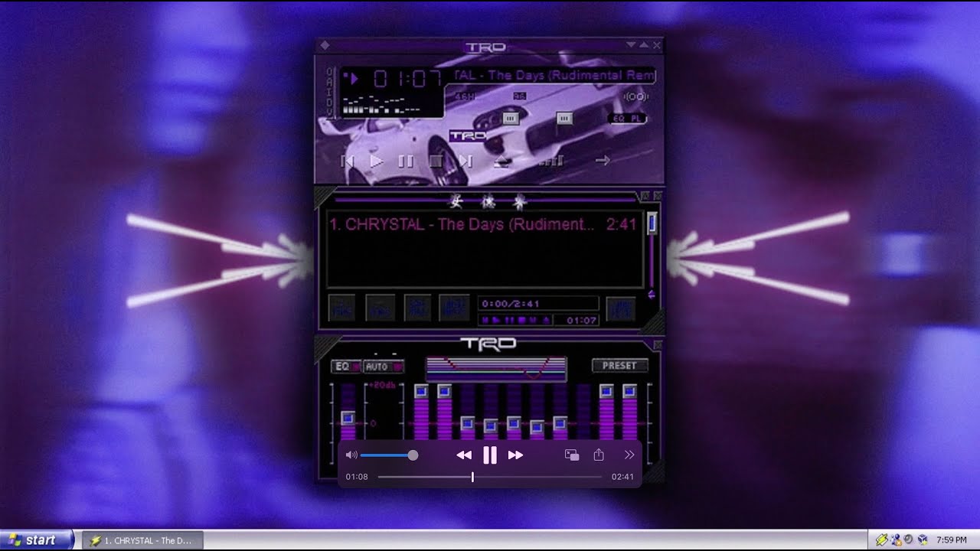This screenshot has height=551, width=980.
Task: Click the equalizer preamp slider knob
Action: click(x=348, y=418)
